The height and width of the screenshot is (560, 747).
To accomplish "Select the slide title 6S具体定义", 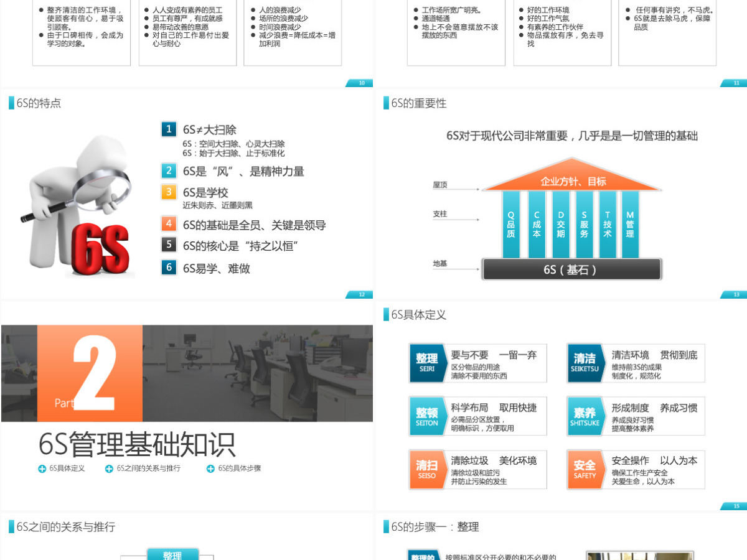I will pyautogui.click(x=419, y=315).
